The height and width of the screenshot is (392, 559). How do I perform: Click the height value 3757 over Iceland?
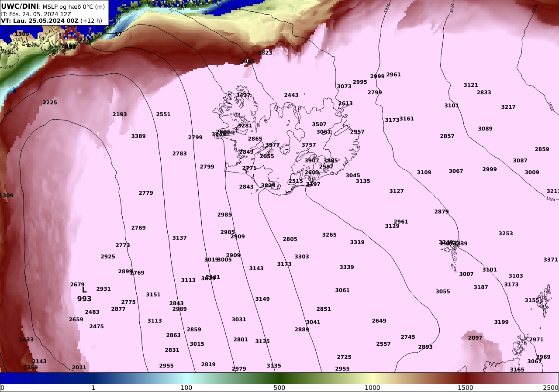[x=309, y=145]
